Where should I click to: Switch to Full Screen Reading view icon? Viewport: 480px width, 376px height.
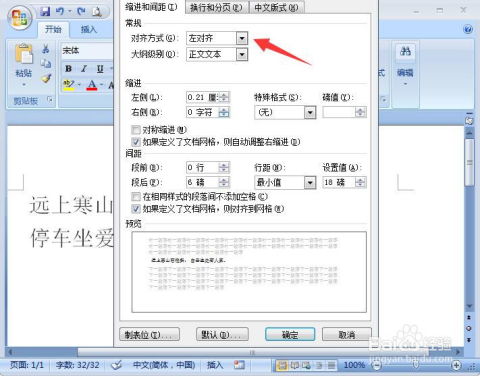pyautogui.click(x=295, y=366)
